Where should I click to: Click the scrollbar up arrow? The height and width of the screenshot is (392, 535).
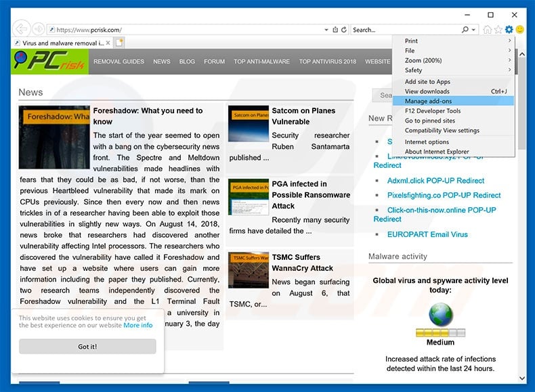coord(521,54)
